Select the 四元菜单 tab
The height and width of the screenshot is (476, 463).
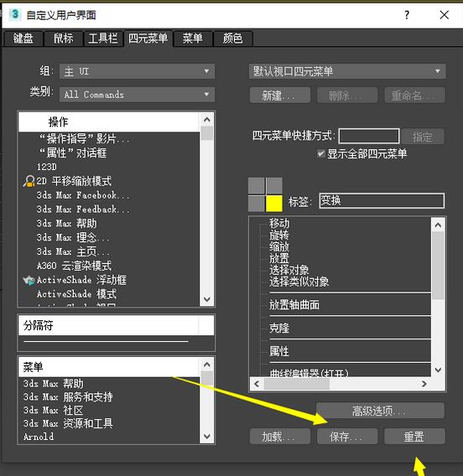[x=148, y=39]
